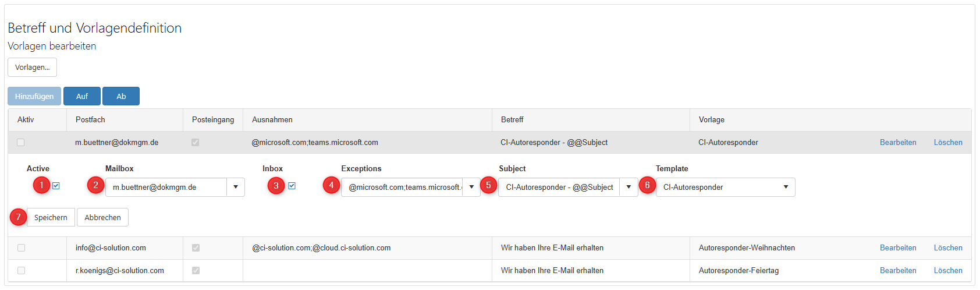Move entry up with Auf button
The height and width of the screenshot is (290, 980).
(82, 97)
